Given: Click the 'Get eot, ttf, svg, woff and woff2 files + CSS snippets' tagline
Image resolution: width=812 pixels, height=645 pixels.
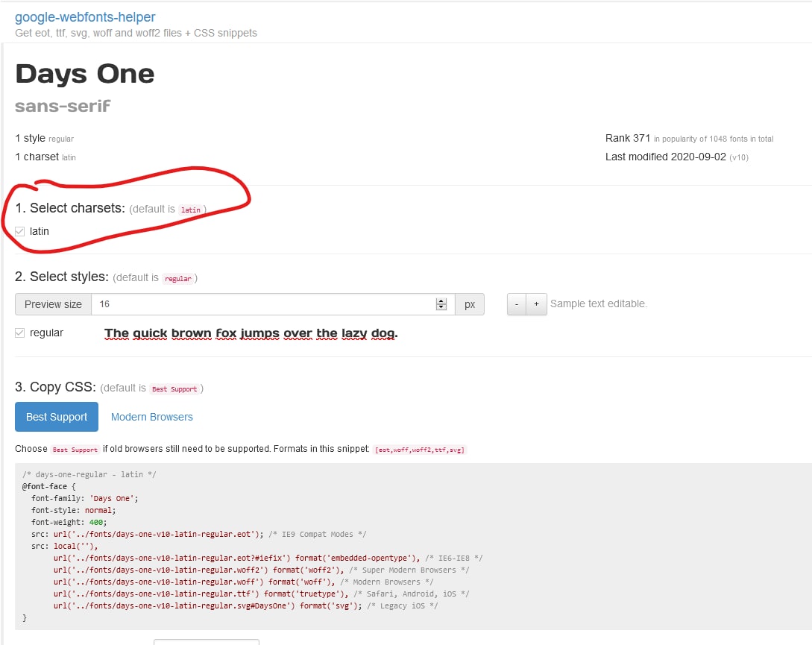Looking at the screenshot, I should click(x=136, y=33).
